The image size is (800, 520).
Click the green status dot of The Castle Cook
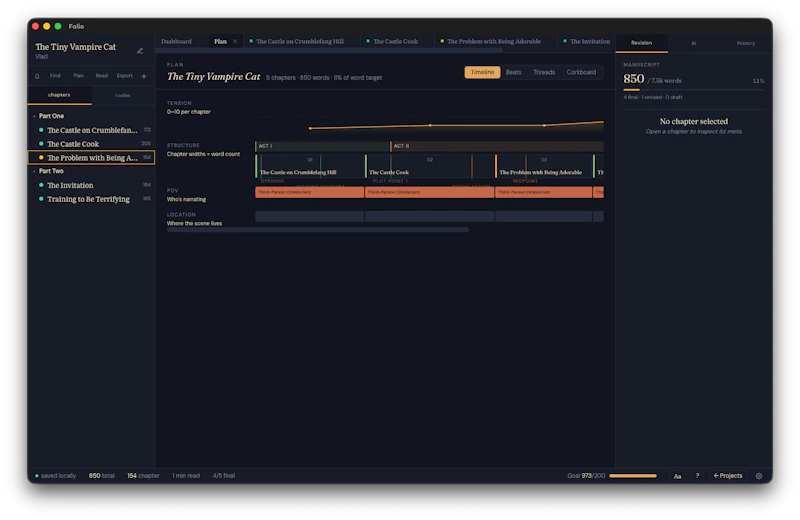coord(41,144)
